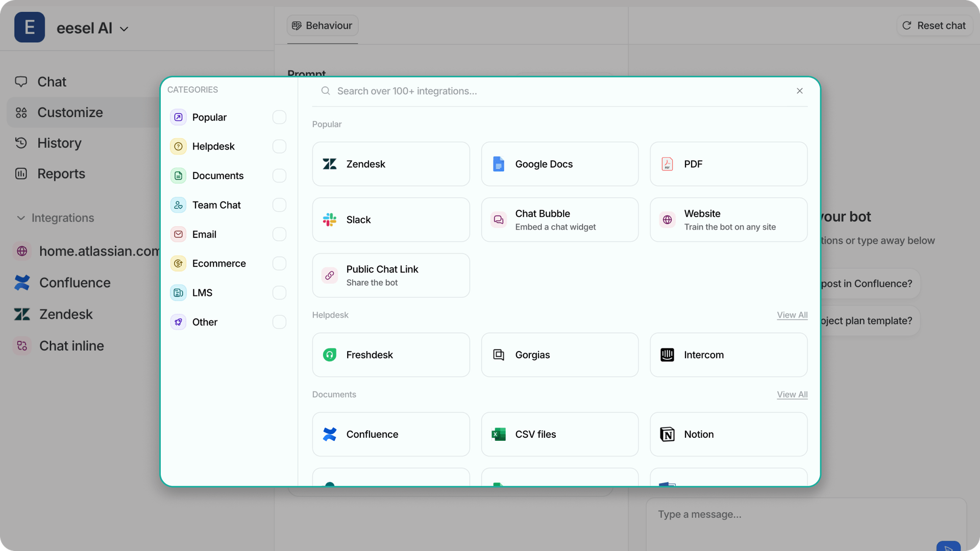Screen dimensions: 980x551
Task: Click the Documents category icon
Action: click(178, 176)
